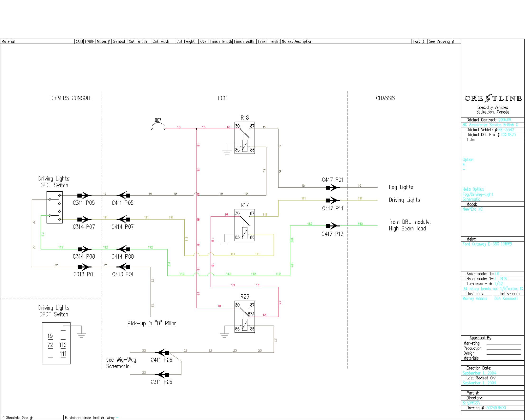Click the CCL Box number CCL1823
The width and height of the screenshot is (525, 420).
tap(508, 134)
